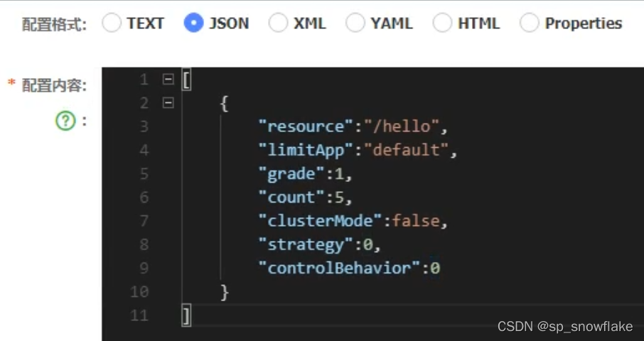This screenshot has width=644, height=341.
Task: Collapse the array fold marker on line 1
Action: pyautogui.click(x=168, y=79)
